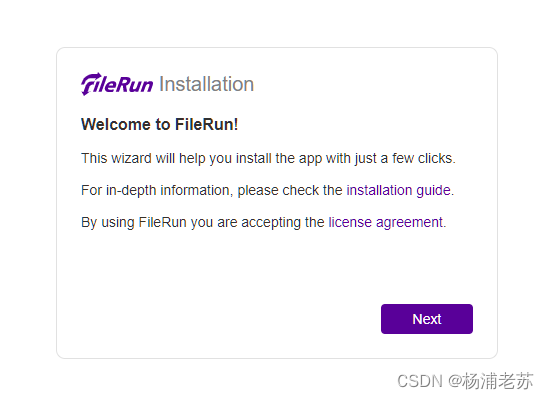This screenshot has width=549, height=399.
Task: Click the word 'agreement' in purple link
Action: coord(409,223)
